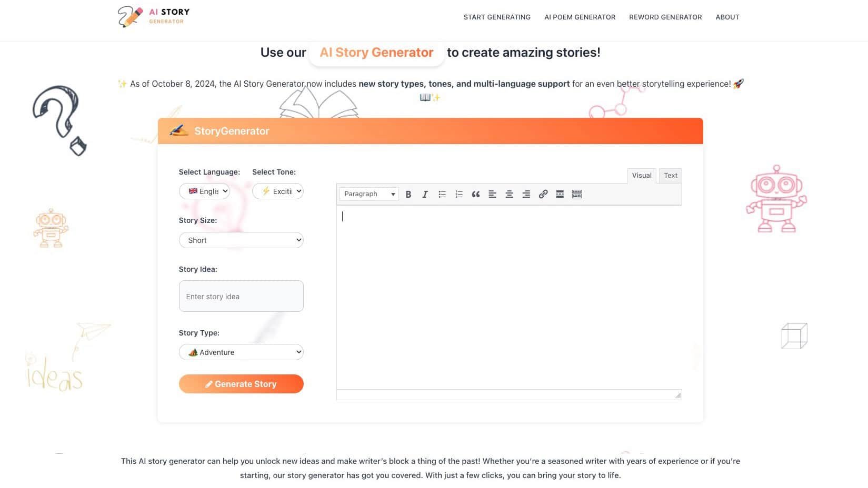Insert a Read More tag
The height and width of the screenshot is (488, 868).
560,194
